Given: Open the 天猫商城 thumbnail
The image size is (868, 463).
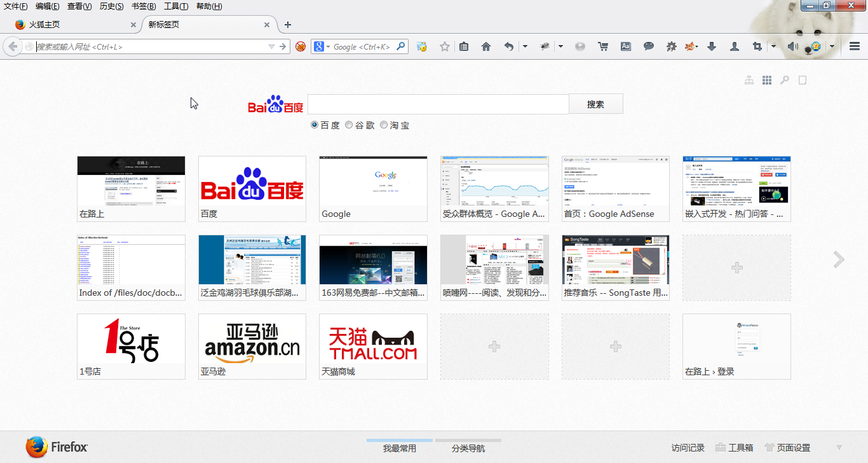Looking at the screenshot, I should (373, 347).
